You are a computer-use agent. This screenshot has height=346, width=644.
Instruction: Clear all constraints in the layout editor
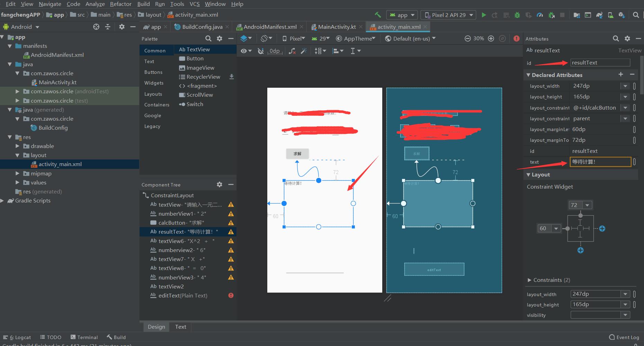292,51
